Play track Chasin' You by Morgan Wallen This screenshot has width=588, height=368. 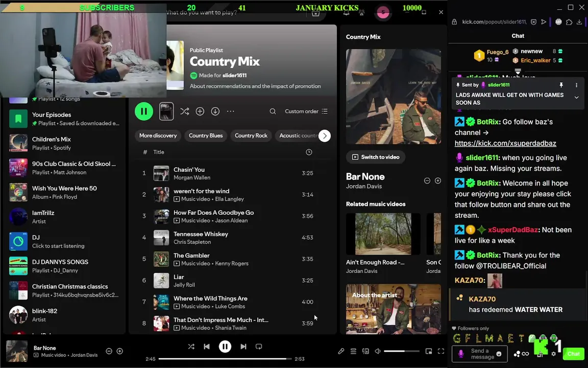(x=233, y=173)
